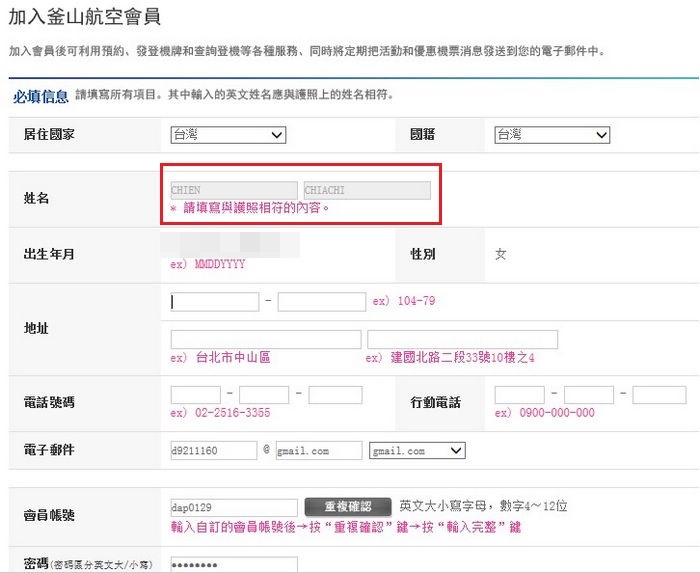Click the email username field d9211160
This screenshot has height=573, width=700.
tap(214, 451)
